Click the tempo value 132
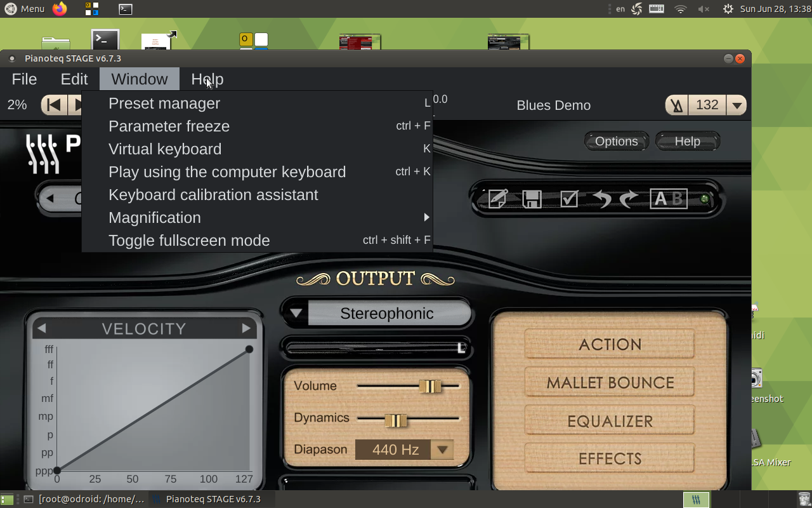Image resolution: width=812 pixels, height=508 pixels. (x=707, y=105)
